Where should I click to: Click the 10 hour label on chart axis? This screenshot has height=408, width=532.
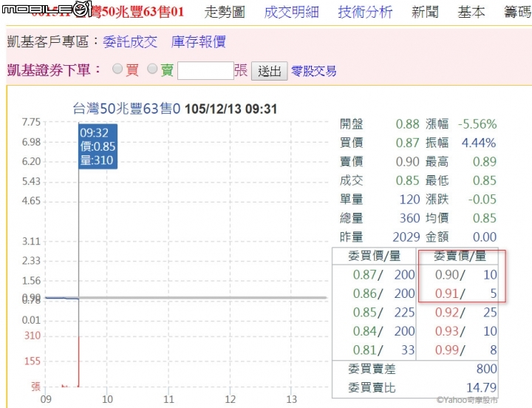click(x=107, y=399)
